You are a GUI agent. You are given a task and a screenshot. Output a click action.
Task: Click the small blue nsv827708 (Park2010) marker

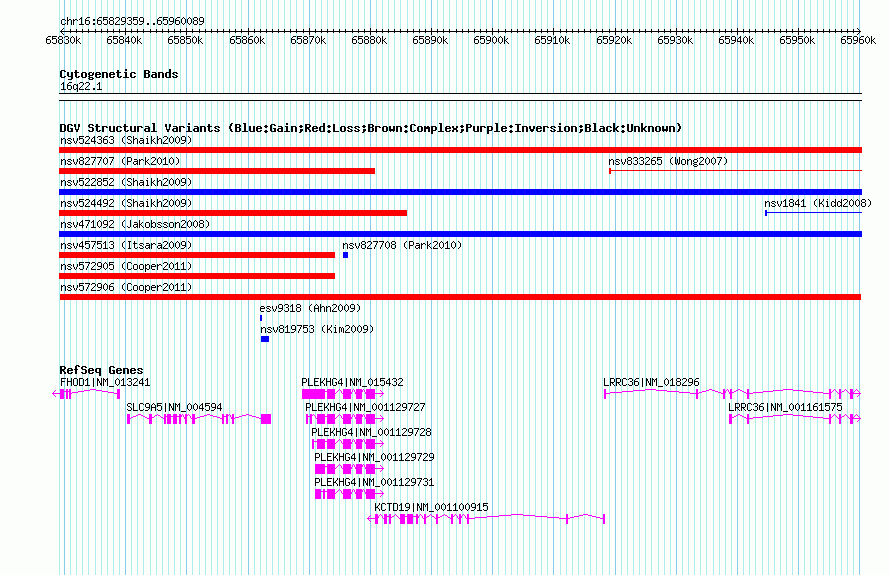pos(345,255)
